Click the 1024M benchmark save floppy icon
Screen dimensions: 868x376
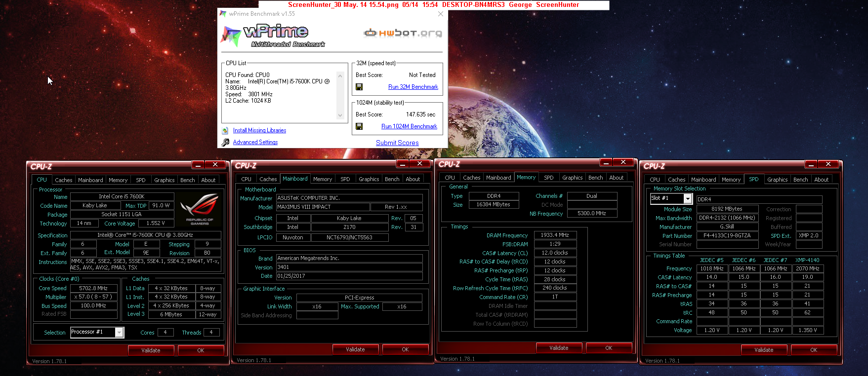[359, 126]
